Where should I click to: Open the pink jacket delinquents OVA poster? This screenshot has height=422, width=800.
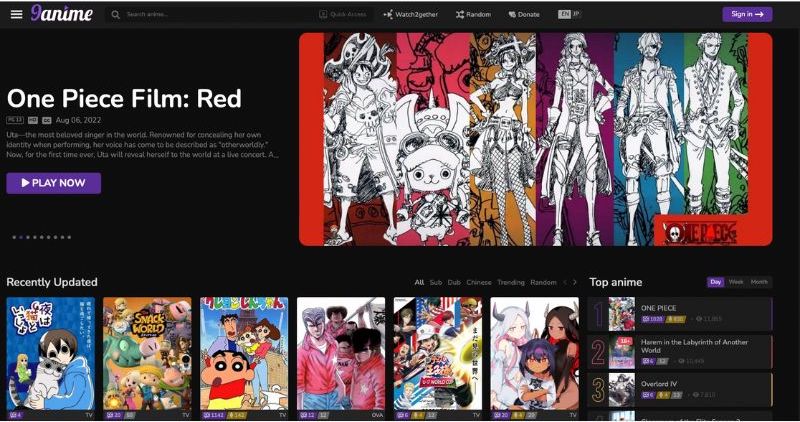click(x=341, y=354)
